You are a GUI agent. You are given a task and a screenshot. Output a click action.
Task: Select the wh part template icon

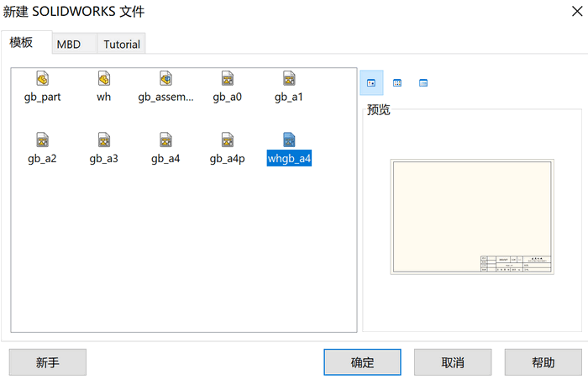(104, 79)
